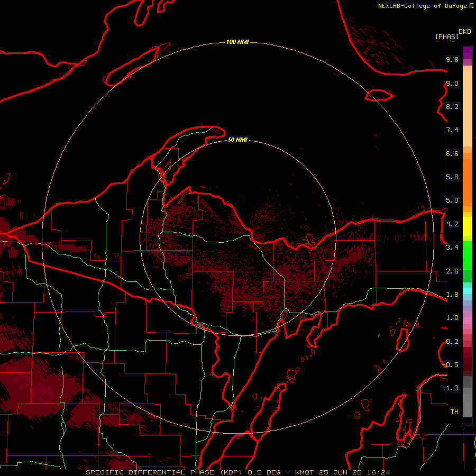Click the 0.2 scale value
This screenshot has height=476, width=476.
coord(452,342)
